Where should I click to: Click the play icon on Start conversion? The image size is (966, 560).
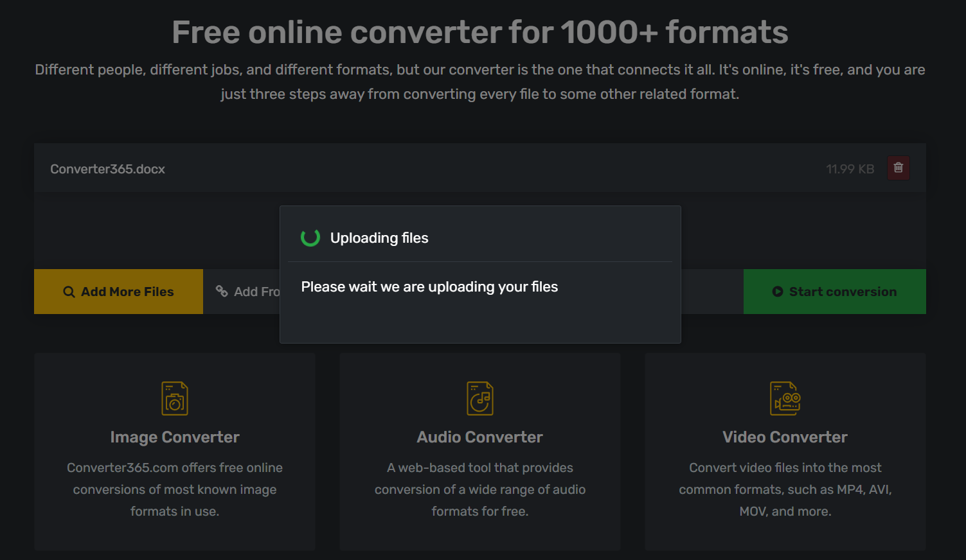777,292
